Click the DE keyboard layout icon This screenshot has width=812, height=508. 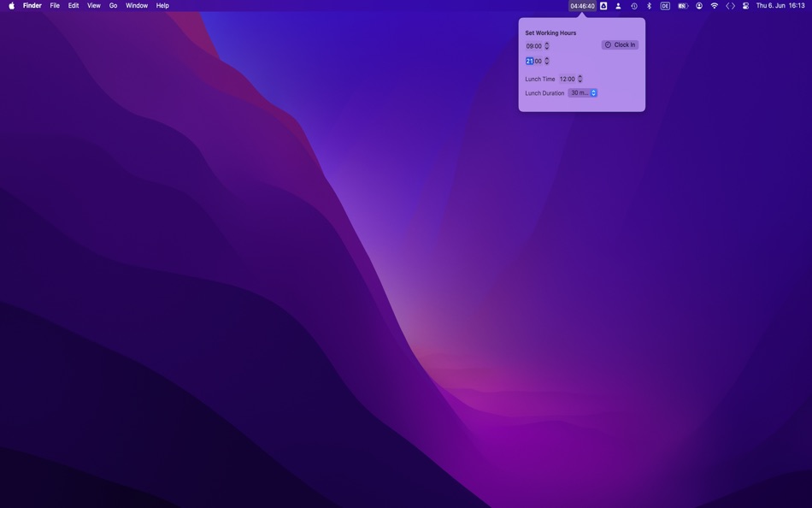(x=665, y=5)
